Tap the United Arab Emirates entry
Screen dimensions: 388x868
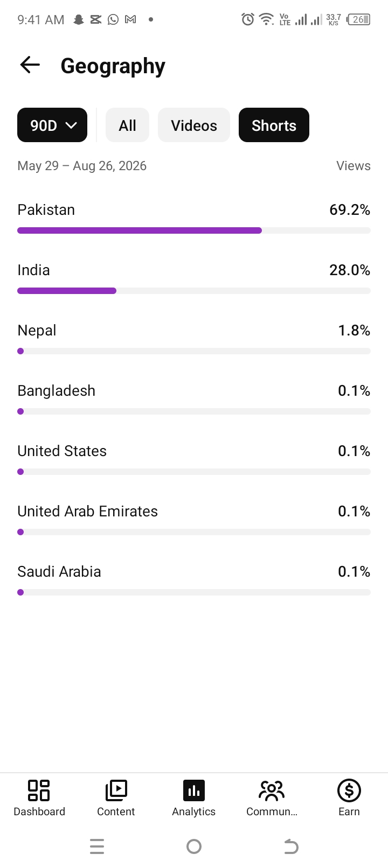click(x=194, y=519)
